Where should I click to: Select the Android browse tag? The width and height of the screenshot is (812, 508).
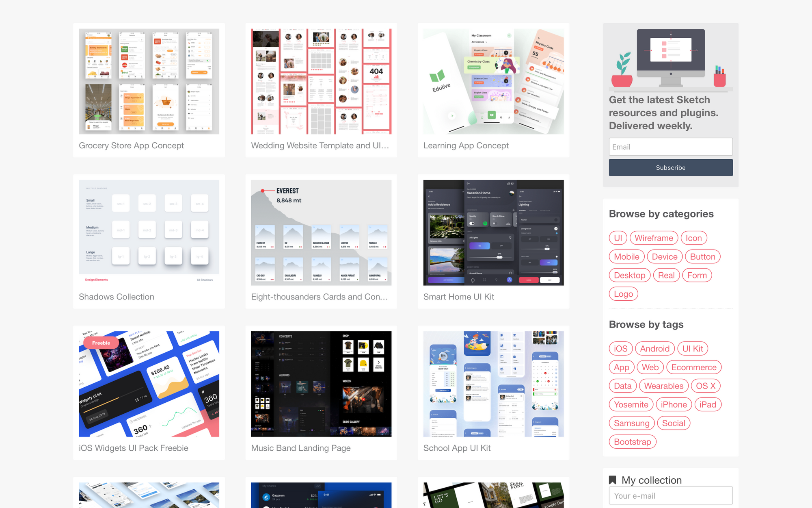654,349
